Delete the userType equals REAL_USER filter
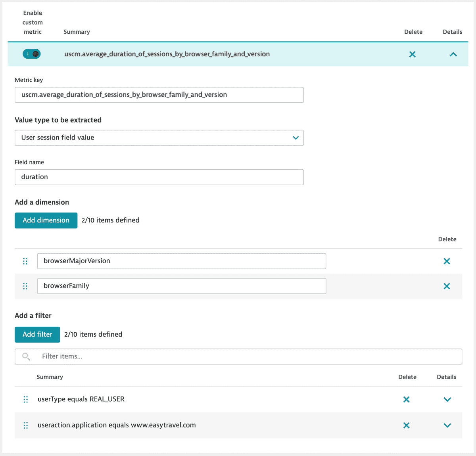The image size is (476, 456). point(406,399)
